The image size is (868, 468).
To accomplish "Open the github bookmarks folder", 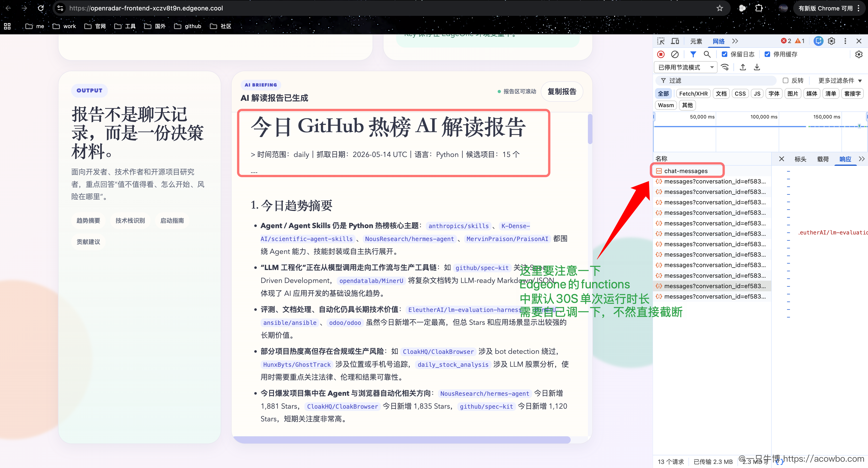I will coord(188,26).
